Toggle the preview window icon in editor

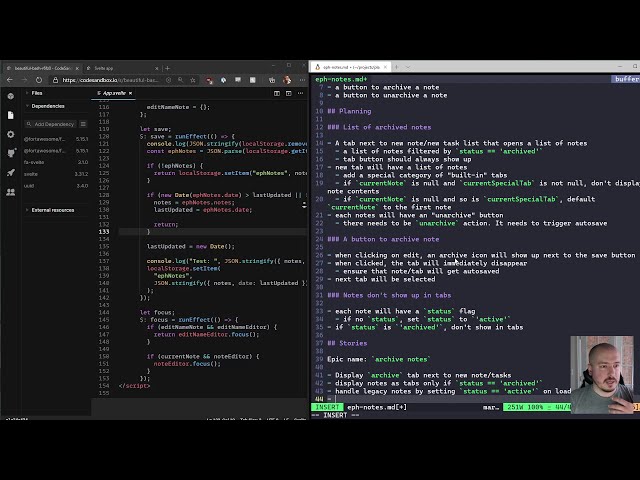[289, 93]
